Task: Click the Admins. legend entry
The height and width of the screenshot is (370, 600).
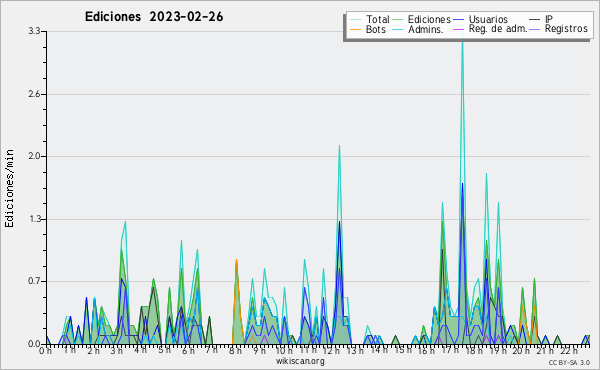Action: click(426, 29)
